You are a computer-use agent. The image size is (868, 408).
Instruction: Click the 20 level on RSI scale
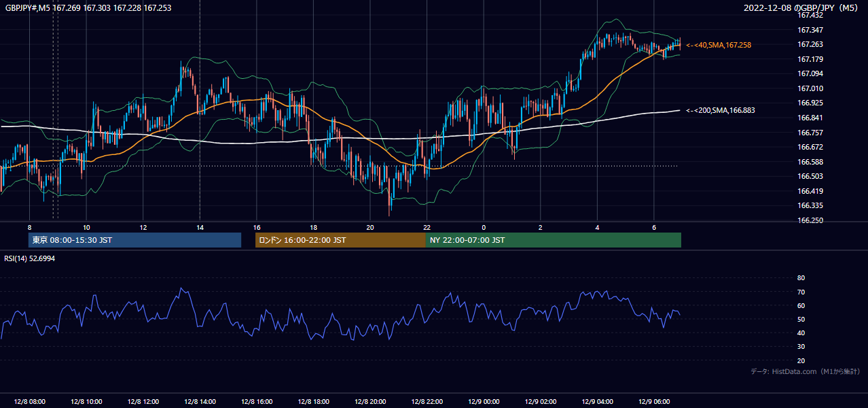[801, 360]
